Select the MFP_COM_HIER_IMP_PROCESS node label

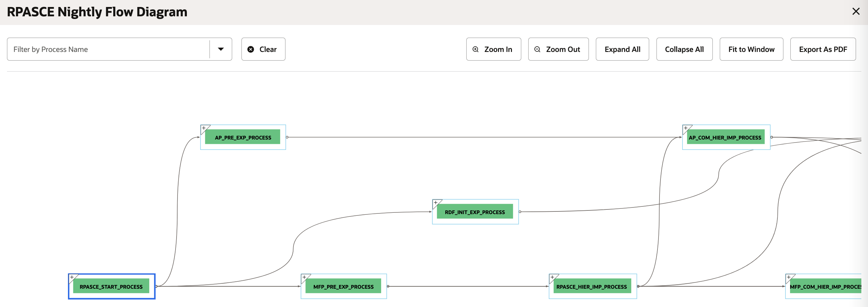coord(825,286)
